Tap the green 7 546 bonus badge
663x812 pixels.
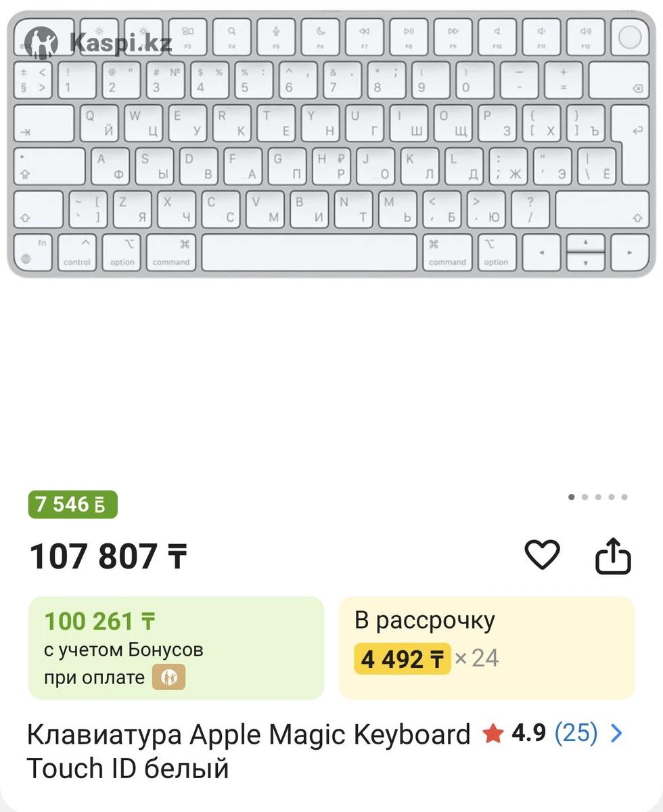pos(72,505)
